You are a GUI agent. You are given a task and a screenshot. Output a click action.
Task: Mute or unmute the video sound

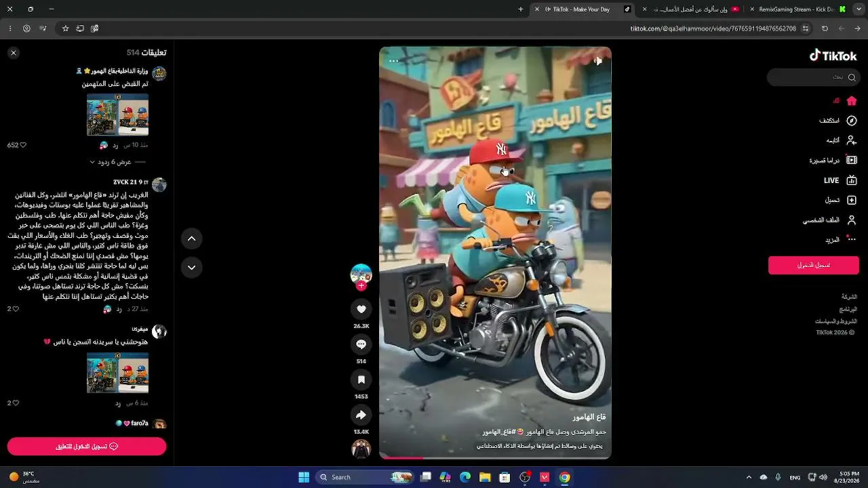pos(597,61)
